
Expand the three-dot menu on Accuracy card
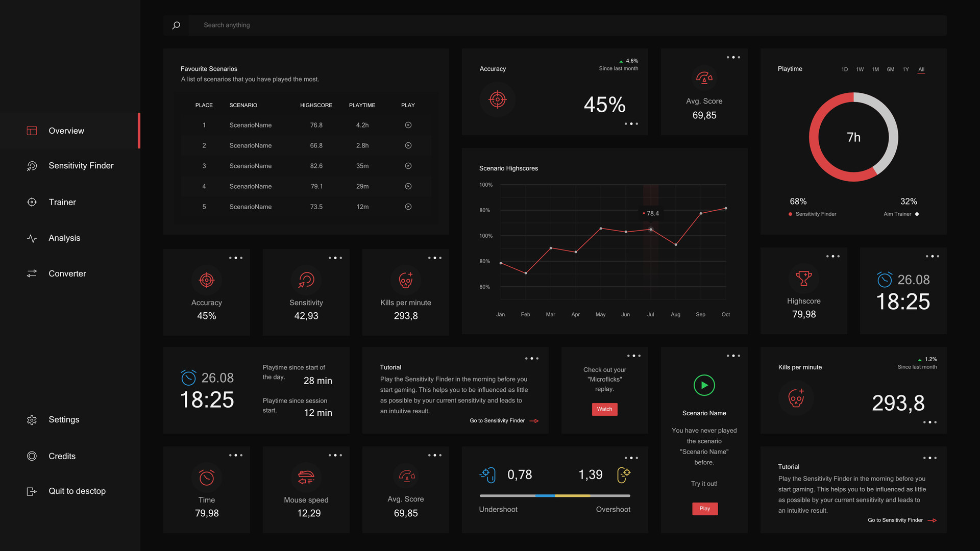(235, 258)
